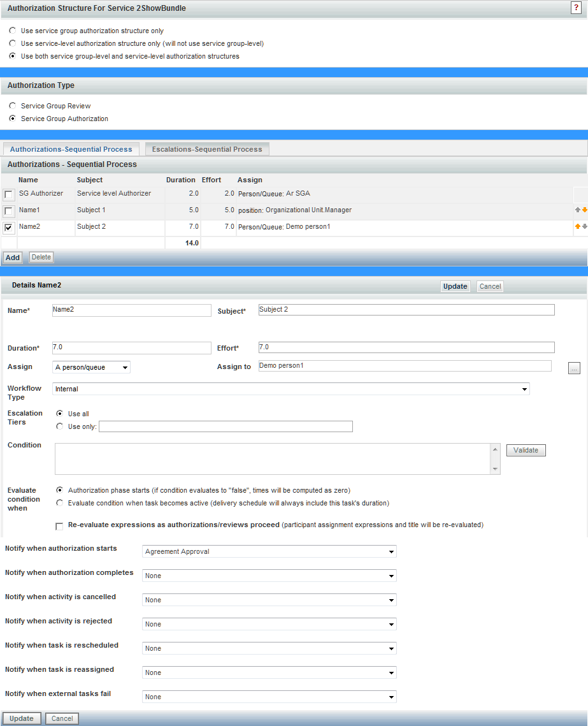Switch to Authorizations-Sequential Process tab
This screenshot has height=726, width=588.
click(71, 149)
